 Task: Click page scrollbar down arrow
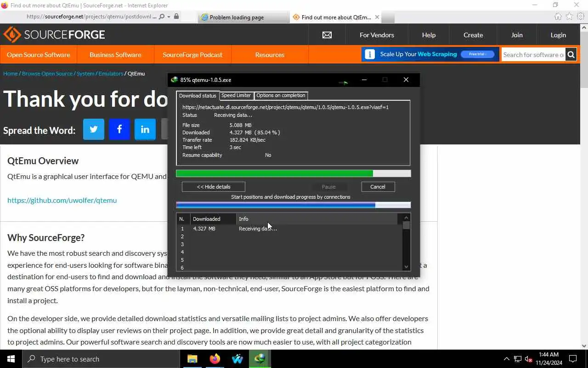click(584, 346)
